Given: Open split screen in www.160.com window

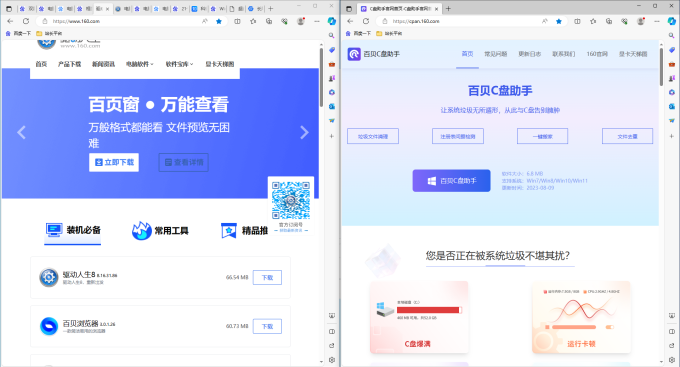Looking at the screenshot, I should 237,21.
